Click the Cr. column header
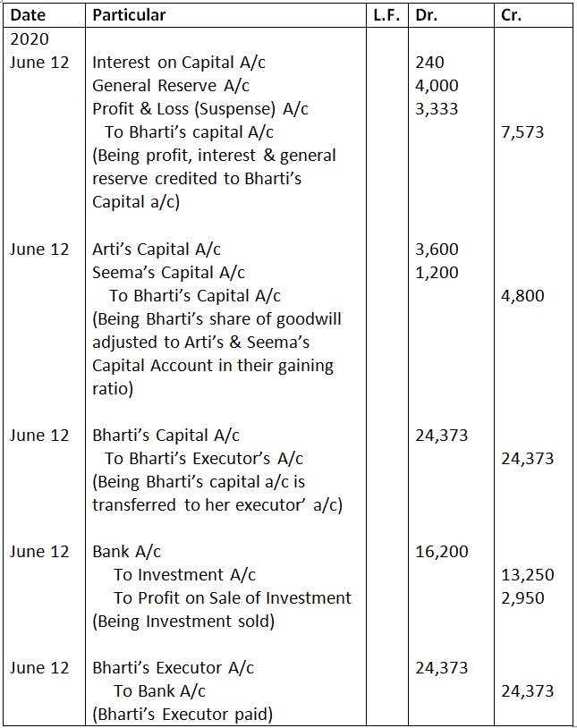The width and height of the screenshot is (577, 728). [x=512, y=15]
